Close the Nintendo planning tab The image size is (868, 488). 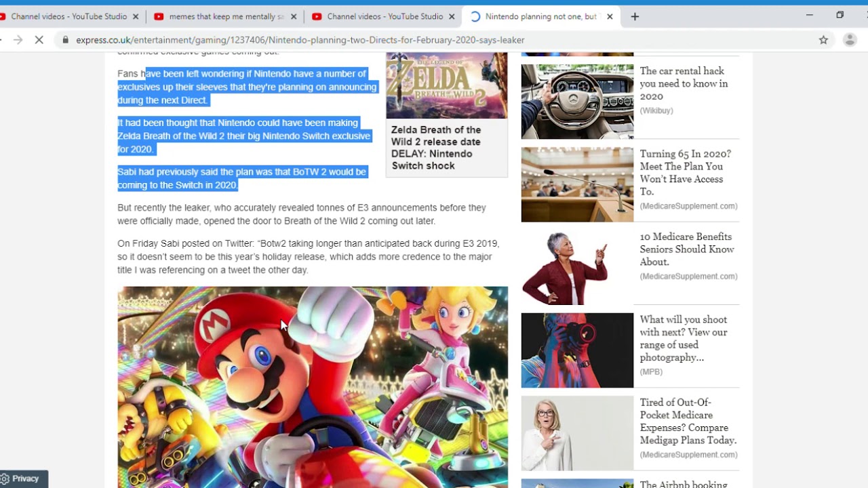pyautogui.click(x=610, y=16)
